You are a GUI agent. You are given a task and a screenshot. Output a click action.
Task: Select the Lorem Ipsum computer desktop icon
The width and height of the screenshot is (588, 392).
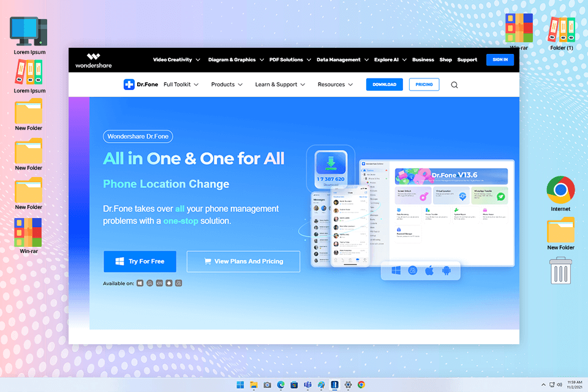click(x=29, y=36)
